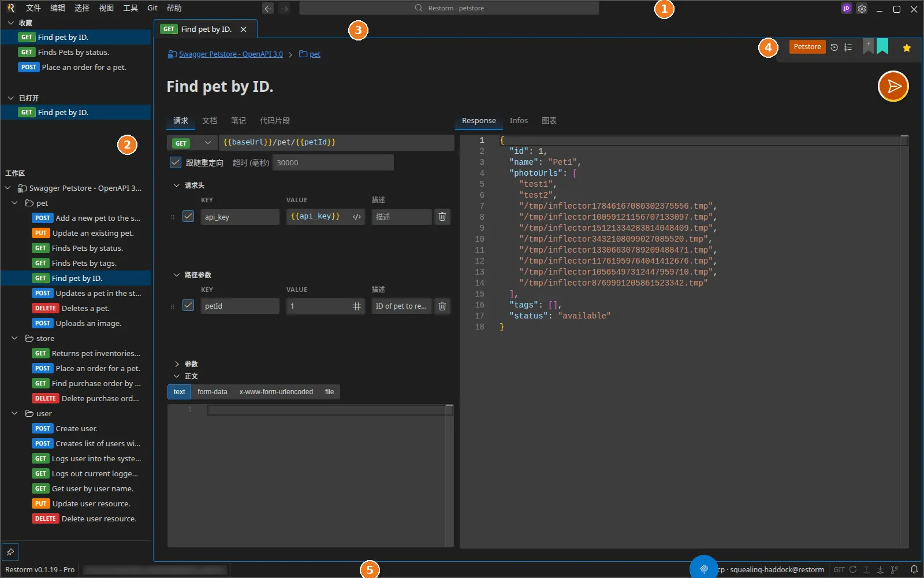Open the GET method dropdown
The height and width of the screenshot is (578, 924).
pyautogui.click(x=192, y=143)
